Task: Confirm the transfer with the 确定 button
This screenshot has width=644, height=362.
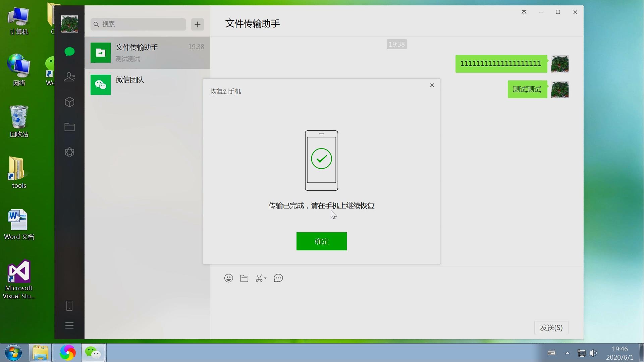Action: pos(321,241)
